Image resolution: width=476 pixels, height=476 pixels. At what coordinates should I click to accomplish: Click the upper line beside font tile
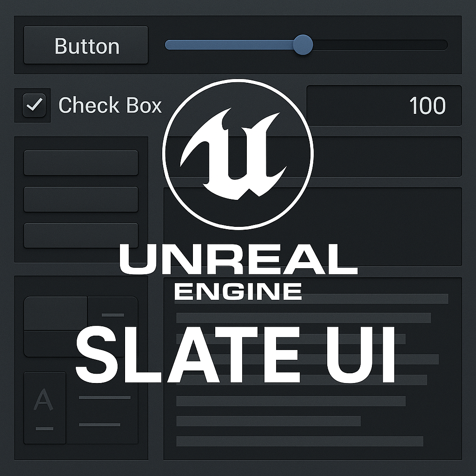pyautogui.click(x=105, y=397)
